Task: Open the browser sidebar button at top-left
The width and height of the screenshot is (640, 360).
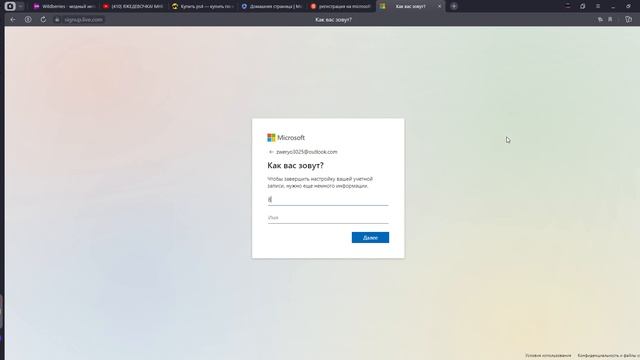Action: click(10, 6)
